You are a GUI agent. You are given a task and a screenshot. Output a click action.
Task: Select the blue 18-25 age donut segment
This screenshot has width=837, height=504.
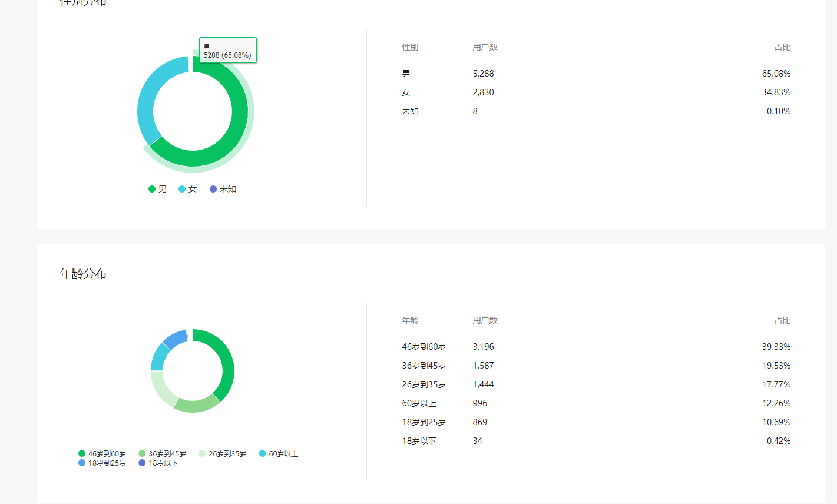[x=175, y=339]
